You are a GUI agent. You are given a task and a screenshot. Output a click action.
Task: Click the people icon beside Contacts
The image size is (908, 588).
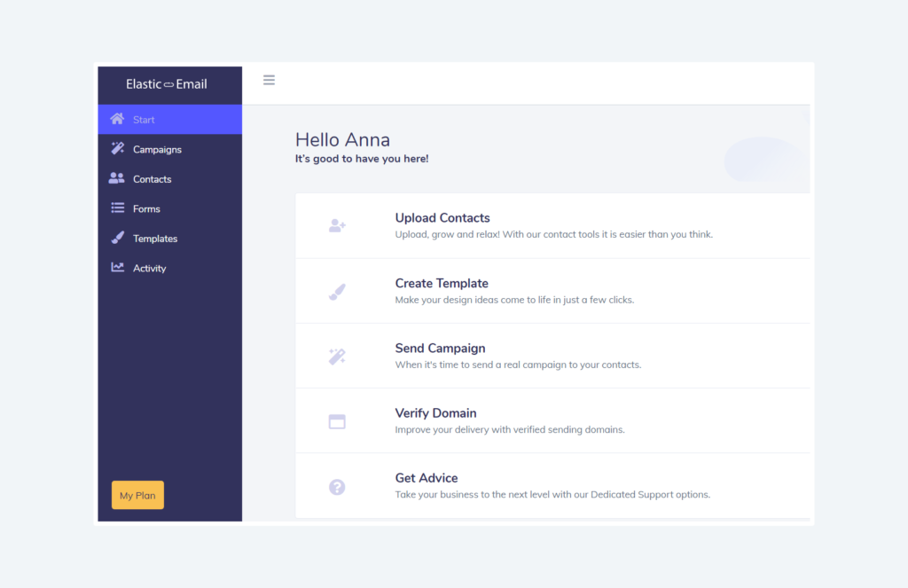[117, 179]
